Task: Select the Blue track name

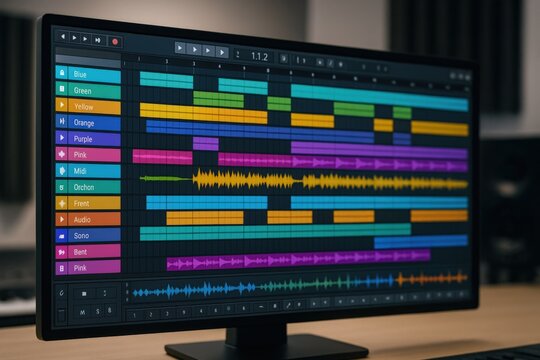Action: pos(80,74)
